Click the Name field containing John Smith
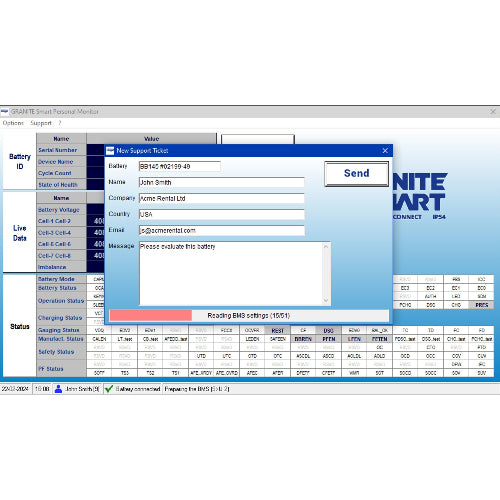500x500 pixels. coord(222,182)
